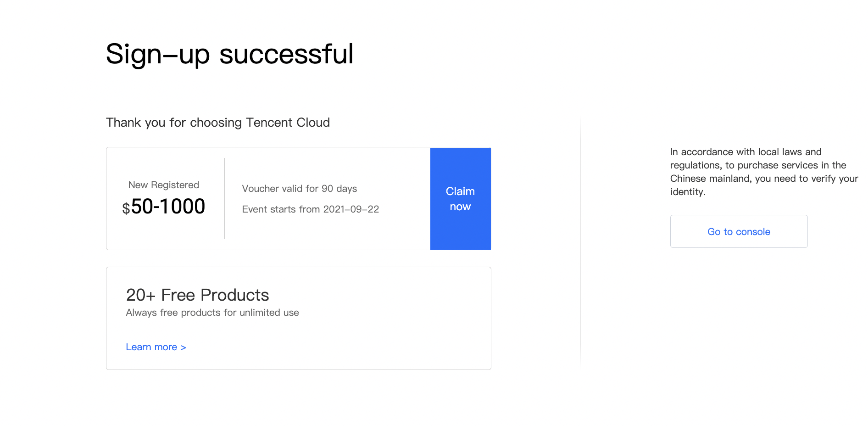Click the Event starts from 2021-09-22 text

point(311,209)
